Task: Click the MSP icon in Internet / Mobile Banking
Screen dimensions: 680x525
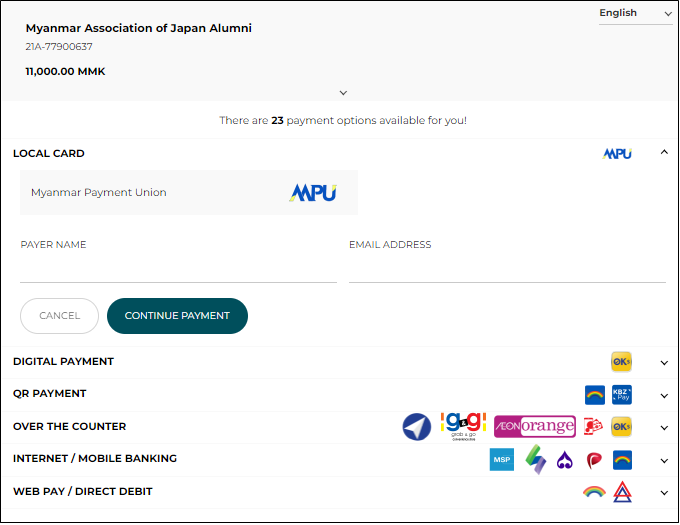Action: [502, 460]
